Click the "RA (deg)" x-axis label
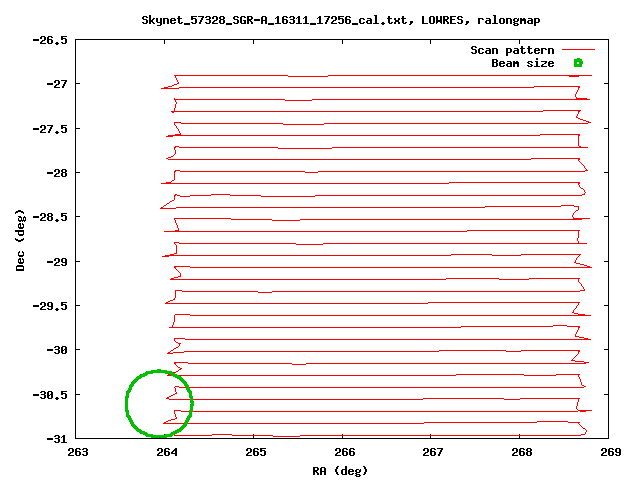The image size is (640, 480). [342, 469]
